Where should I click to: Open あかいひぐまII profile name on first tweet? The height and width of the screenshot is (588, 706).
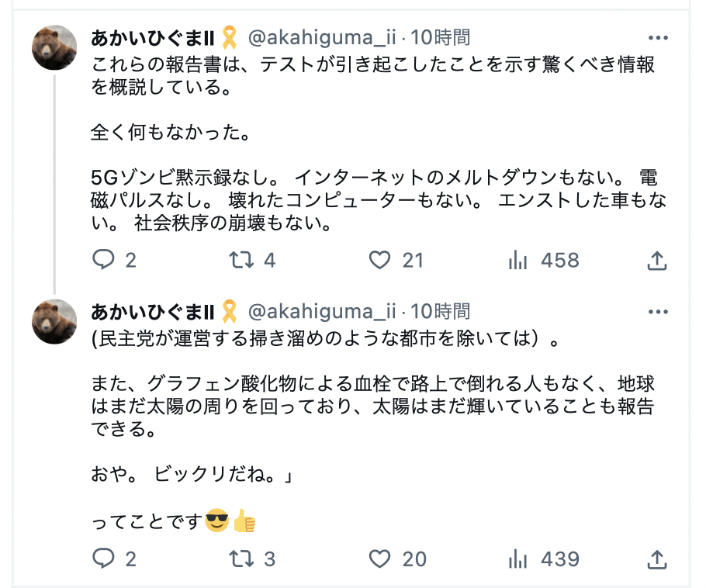pos(152,38)
